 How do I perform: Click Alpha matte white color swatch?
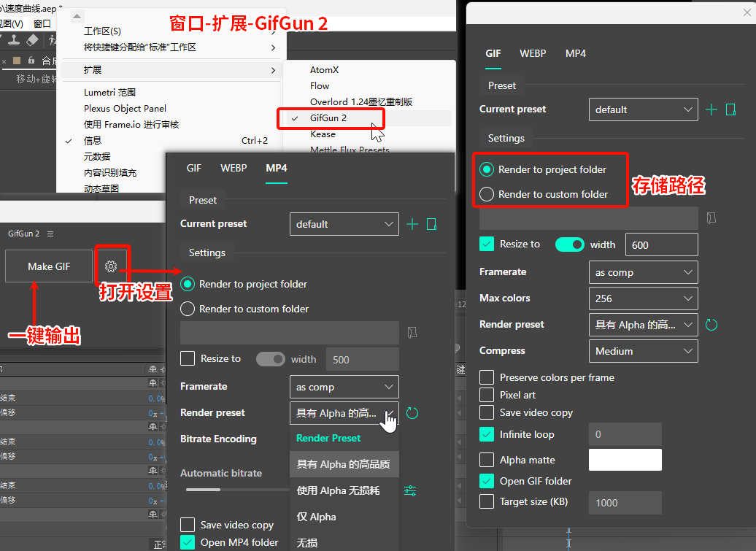click(x=625, y=460)
